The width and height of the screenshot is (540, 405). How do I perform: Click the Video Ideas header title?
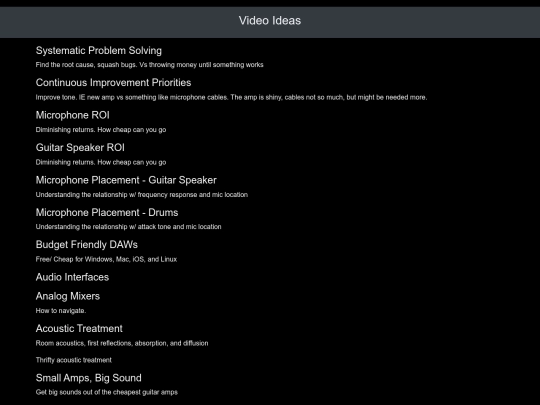click(270, 21)
